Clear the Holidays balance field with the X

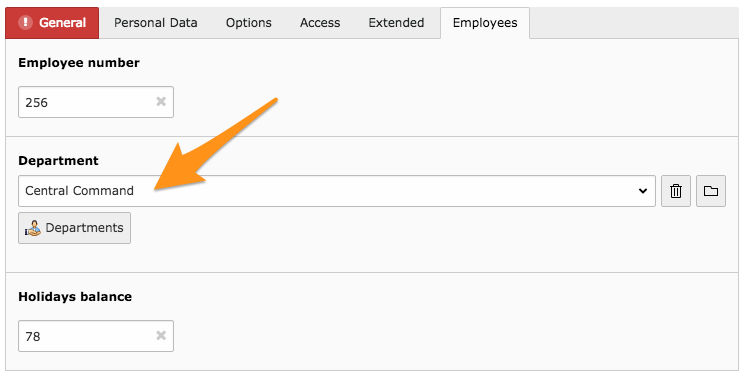click(161, 336)
